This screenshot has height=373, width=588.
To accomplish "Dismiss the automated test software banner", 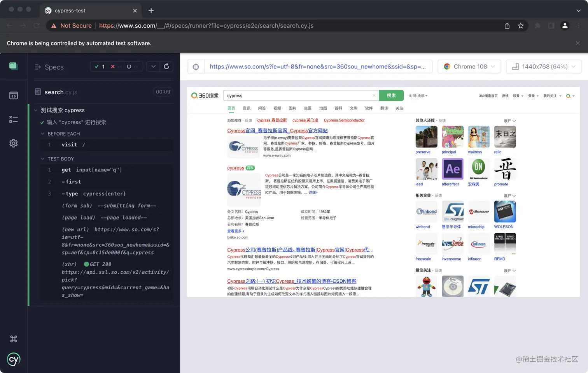I will (577, 43).
